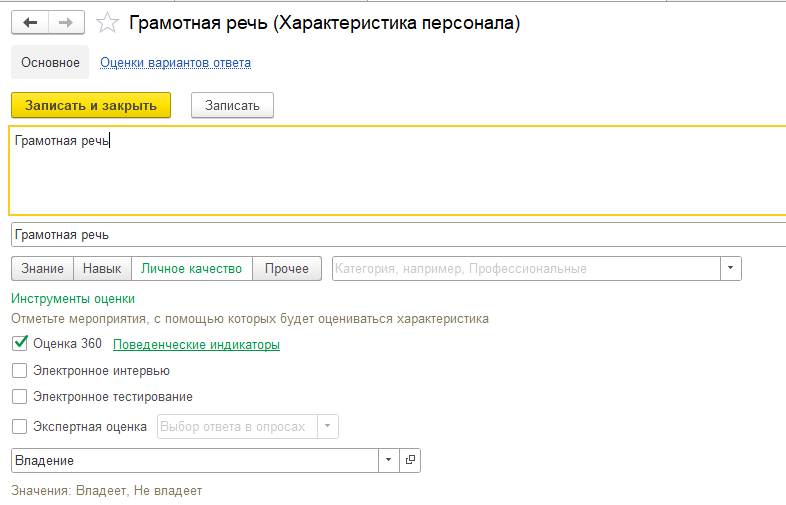Open the Поведенческие индикаторы link
The height and width of the screenshot is (505, 786).
click(x=196, y=345)
